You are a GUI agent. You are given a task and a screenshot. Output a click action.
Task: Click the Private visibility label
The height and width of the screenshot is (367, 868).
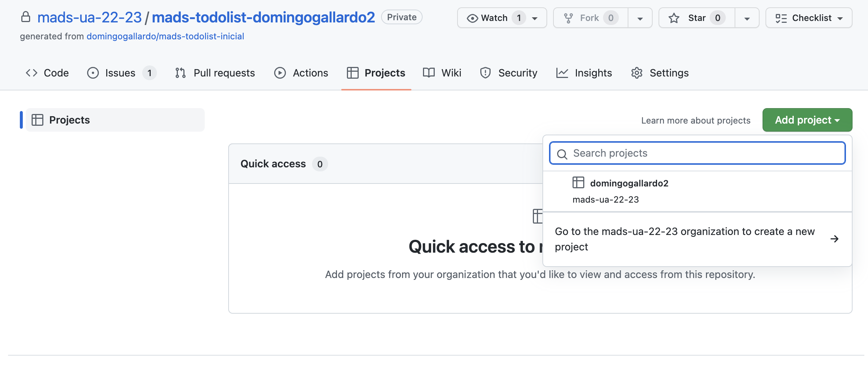[402, 17]
